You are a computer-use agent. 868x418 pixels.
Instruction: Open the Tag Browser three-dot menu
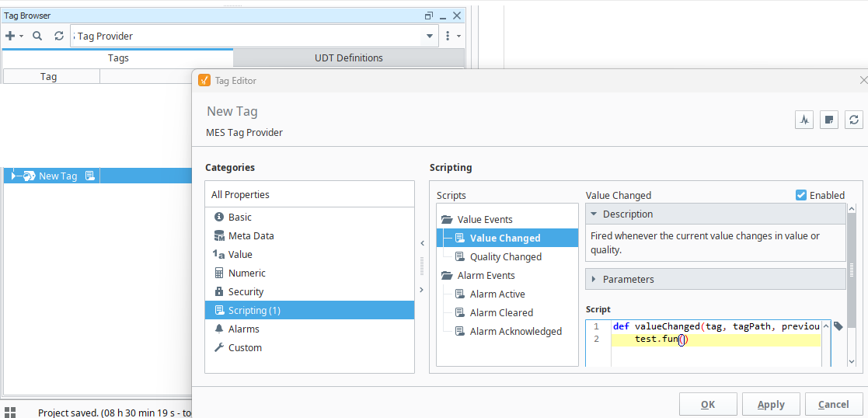coord(448,36)
